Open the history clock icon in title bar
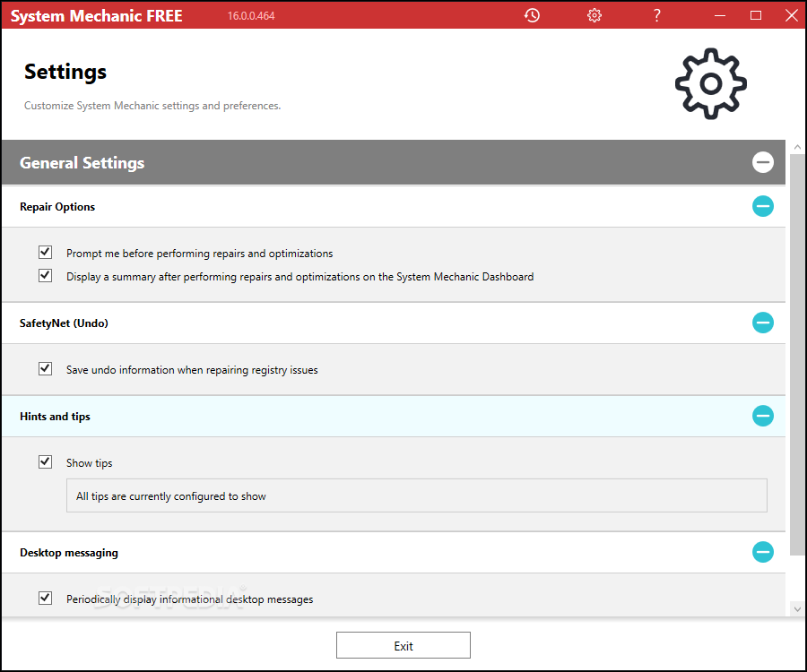807x672 pixels. coord(532,15)
